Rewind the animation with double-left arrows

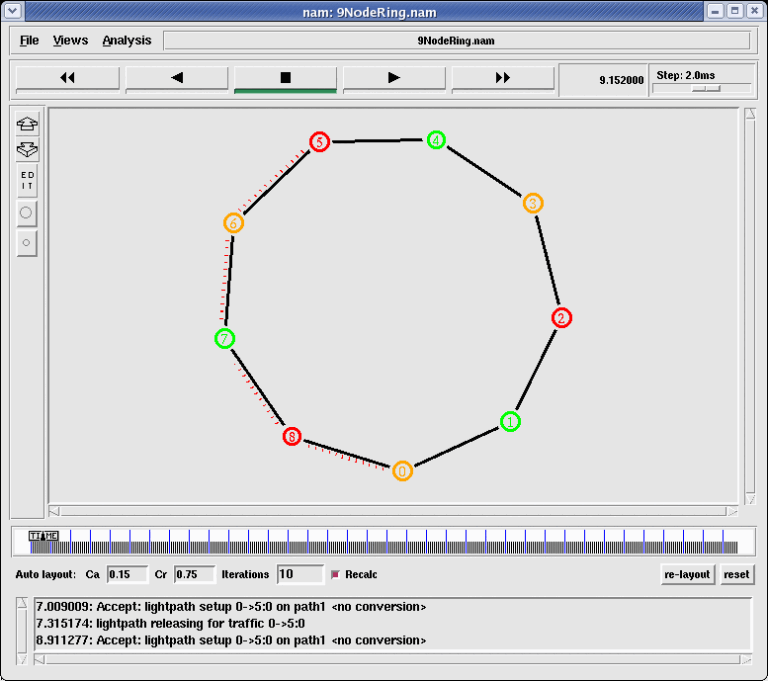(68, 78)
